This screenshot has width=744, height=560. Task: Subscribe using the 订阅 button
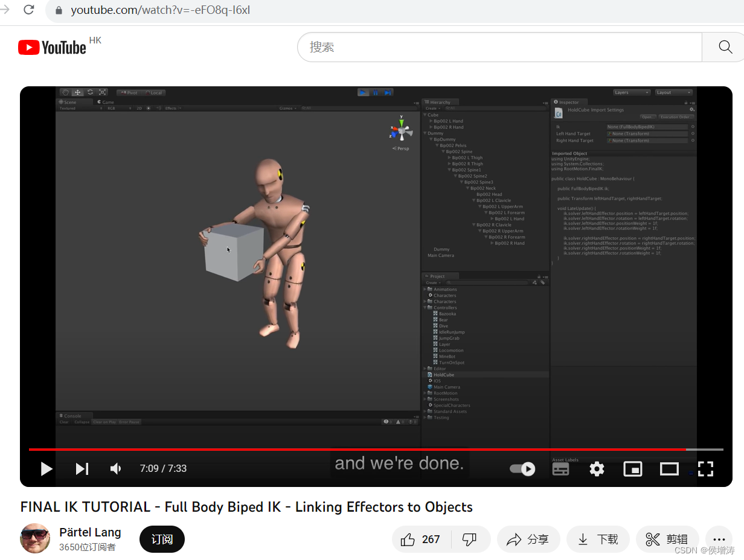click(x=162, y=539)
